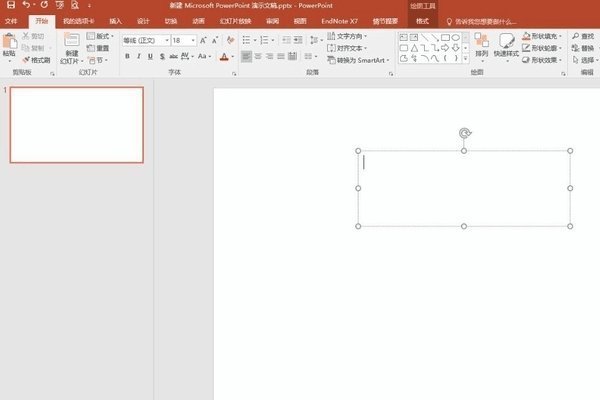Click the Shape Fill (形状填充) button
The image size is (600, 400).
[546, 36]
